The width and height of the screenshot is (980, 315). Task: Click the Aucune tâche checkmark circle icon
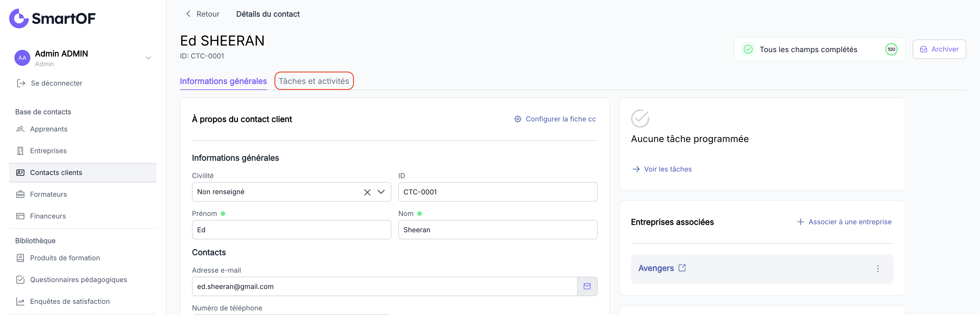coord(640,119)
